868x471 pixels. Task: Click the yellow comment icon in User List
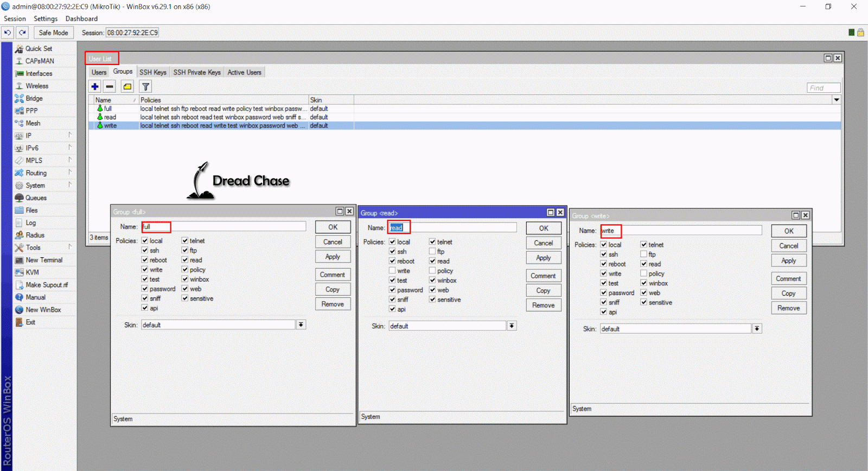pyautogui.click(x=127, y=86)
